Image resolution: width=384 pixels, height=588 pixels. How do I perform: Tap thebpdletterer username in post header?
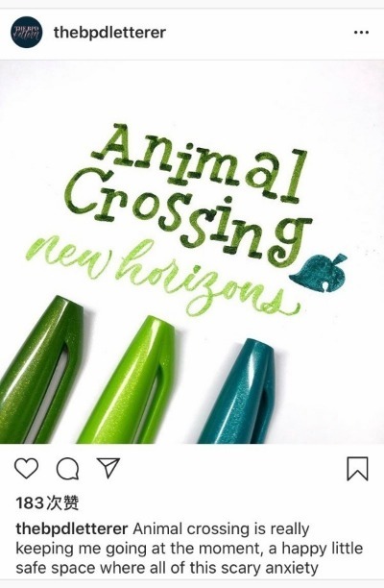[x=109, y=33]
